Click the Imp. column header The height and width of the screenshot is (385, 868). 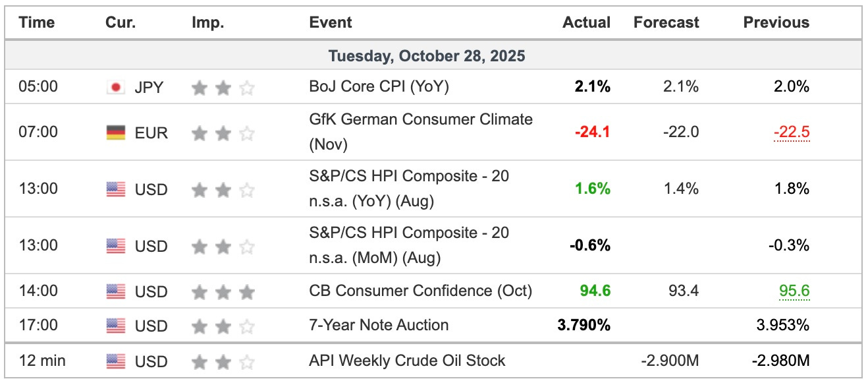pos(208,22)
